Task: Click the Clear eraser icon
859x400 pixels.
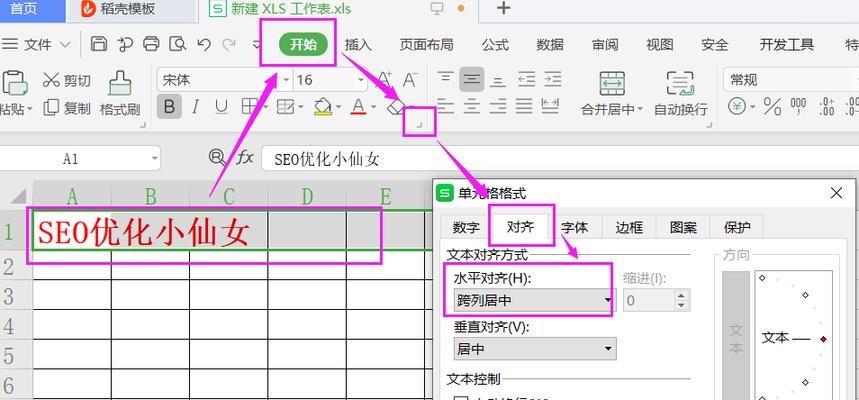Action: 396,106
